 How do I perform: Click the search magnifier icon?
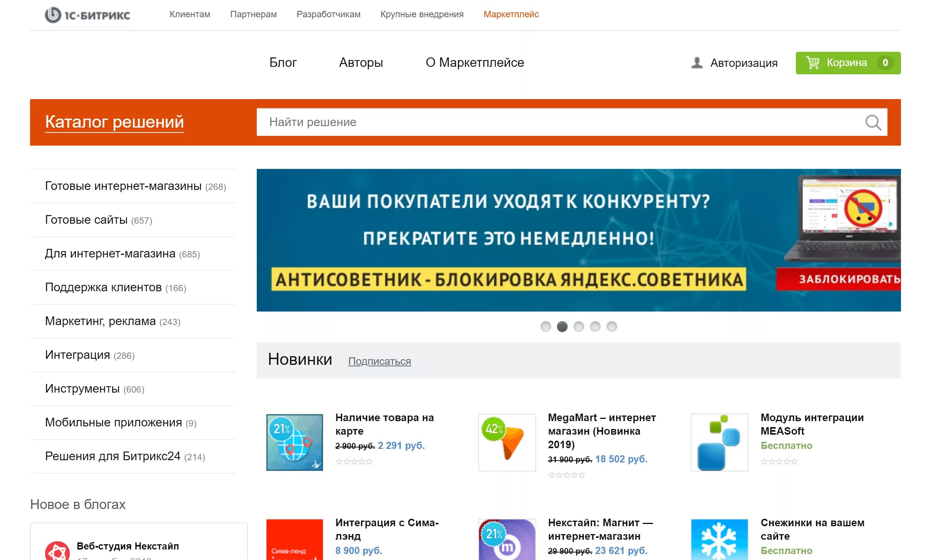click(x=872, y=122)
